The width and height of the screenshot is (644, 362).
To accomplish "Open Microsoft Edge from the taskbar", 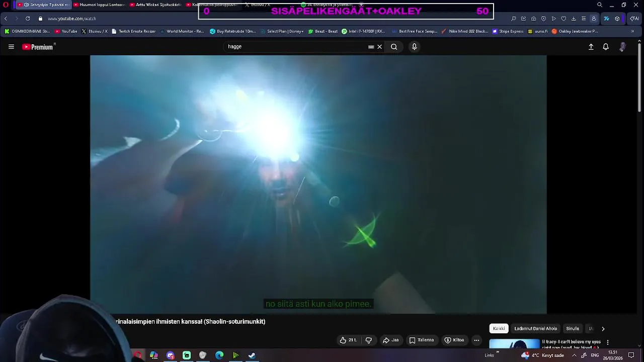I will pos(219,355).
